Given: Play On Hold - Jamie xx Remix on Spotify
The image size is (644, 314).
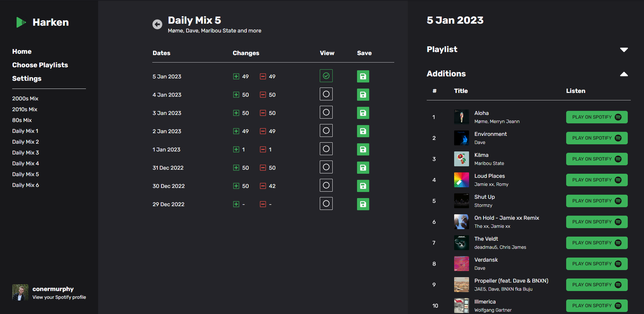Looking at the screenshot, I should click(597, 222).
